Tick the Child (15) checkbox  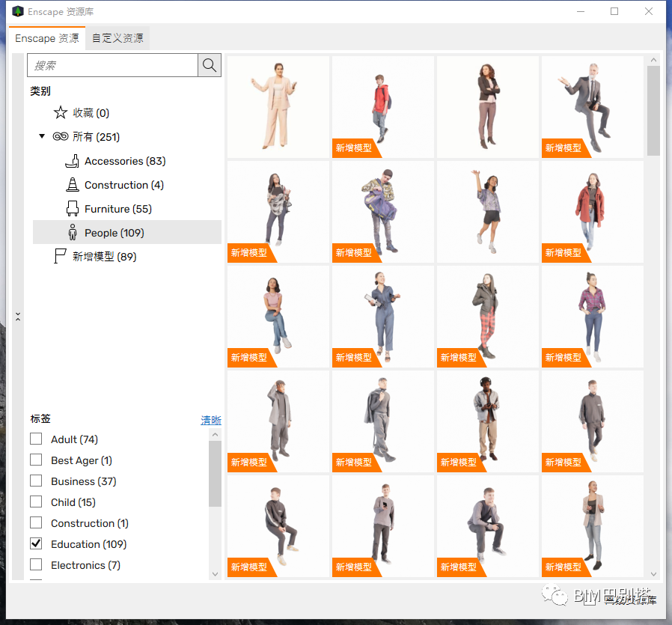36,502
